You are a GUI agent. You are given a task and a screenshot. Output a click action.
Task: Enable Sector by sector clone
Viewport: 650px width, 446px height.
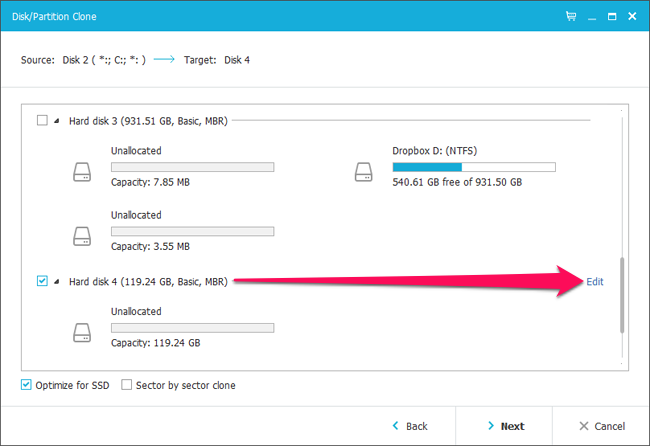[127, 385]
